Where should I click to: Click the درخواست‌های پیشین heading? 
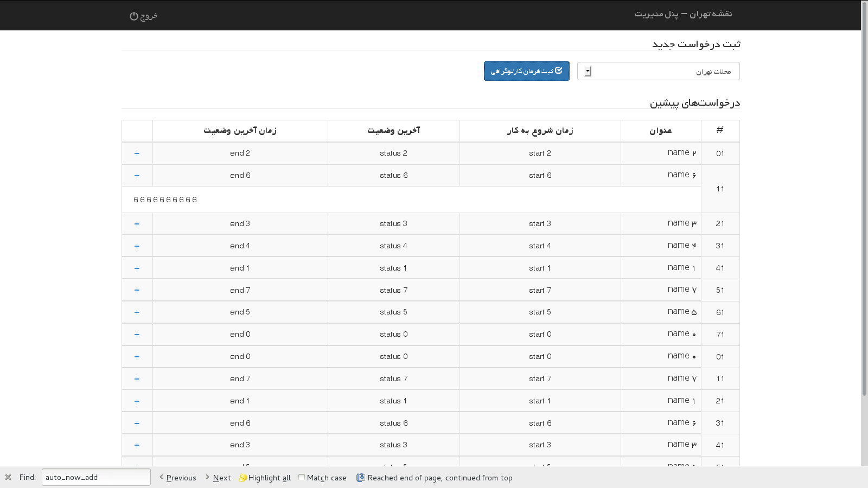[695, 102]
